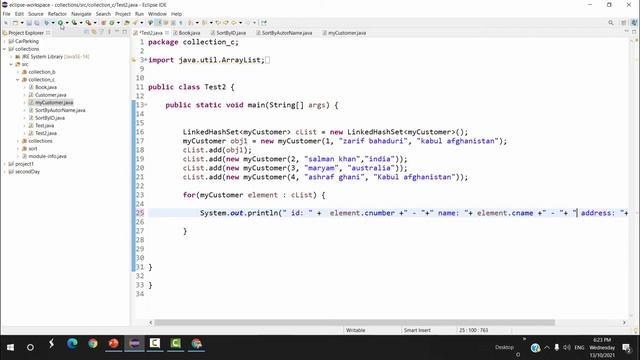The height and width of the screenshot is (360, 640).
Task: Close the Test2.java editor tab
Action: (167, 33)
